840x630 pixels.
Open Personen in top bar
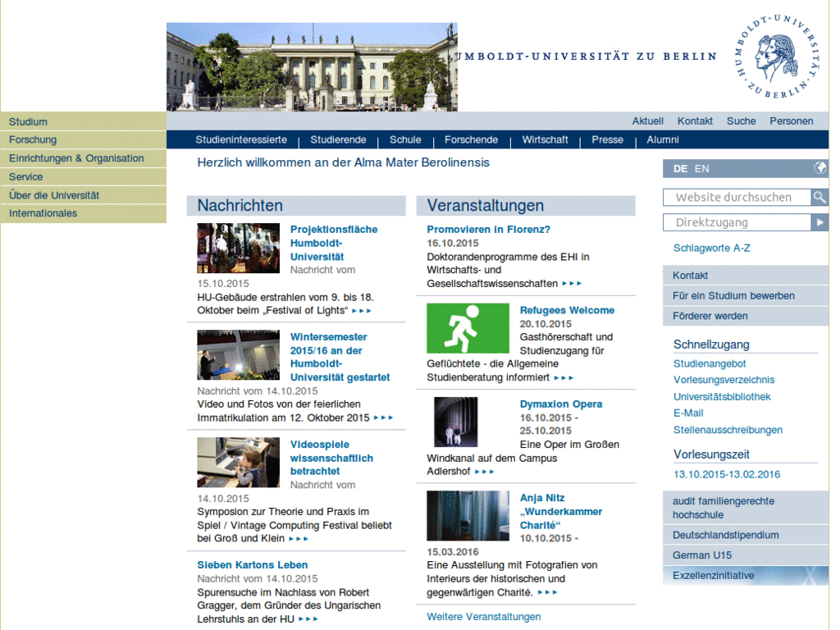(x=792, y=121)
